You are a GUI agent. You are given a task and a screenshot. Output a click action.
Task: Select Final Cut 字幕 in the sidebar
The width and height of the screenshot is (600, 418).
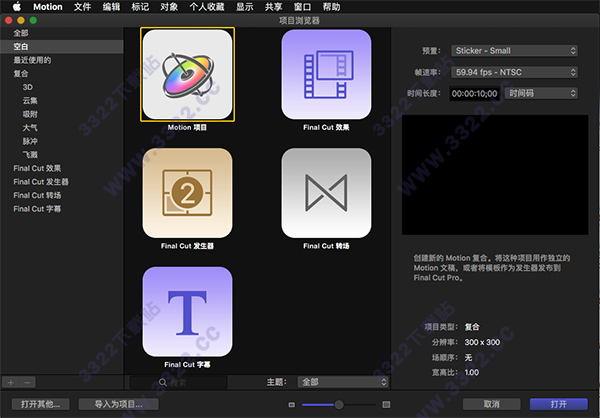(37, 209)
